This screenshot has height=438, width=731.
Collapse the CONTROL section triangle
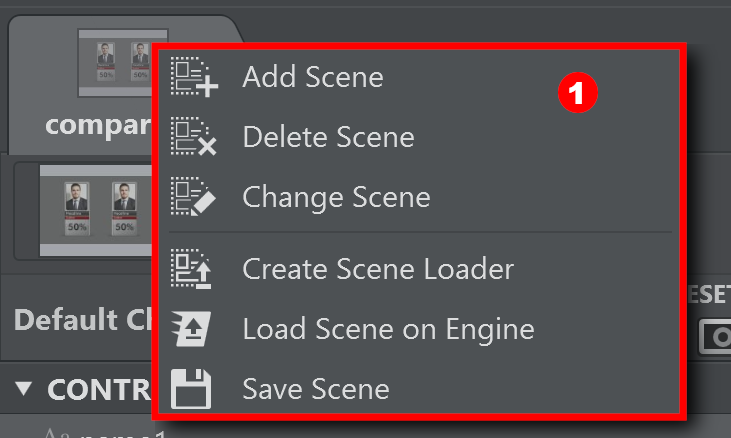(23, 388)
